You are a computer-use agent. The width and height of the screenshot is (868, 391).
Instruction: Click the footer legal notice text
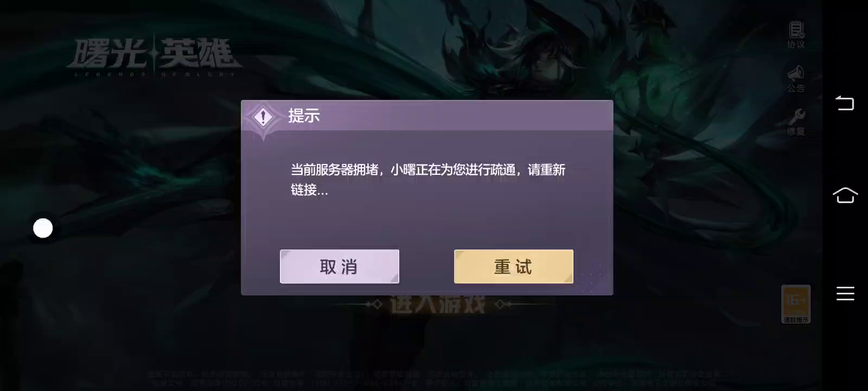click(x=434, y=379)
